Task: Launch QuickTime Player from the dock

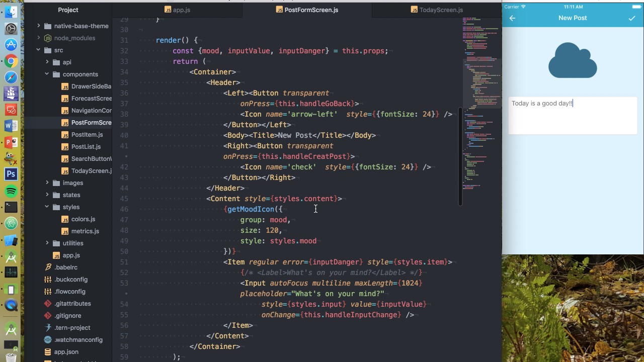Action: click(11, 305)
